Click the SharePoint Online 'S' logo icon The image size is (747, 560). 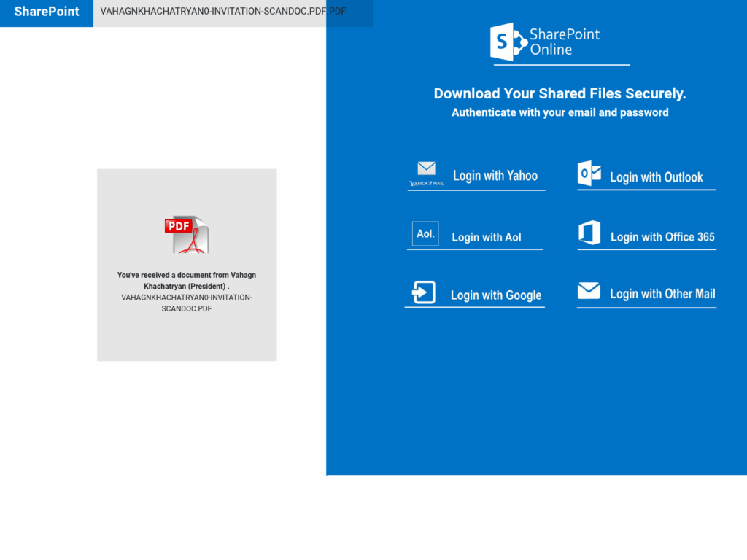pos(508,42)
